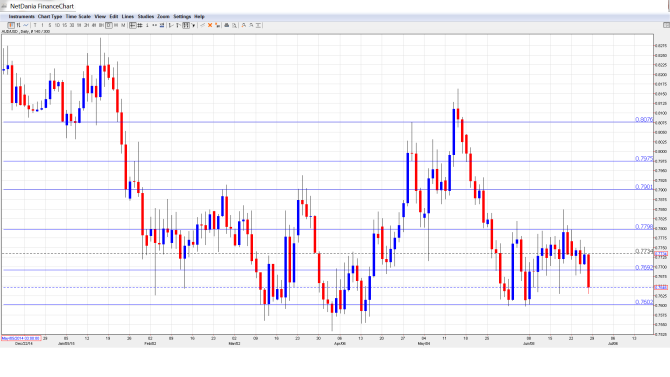This screenshot has width=670, height=377.
Task: Open the Instruments menu
Action: [21, 16]
